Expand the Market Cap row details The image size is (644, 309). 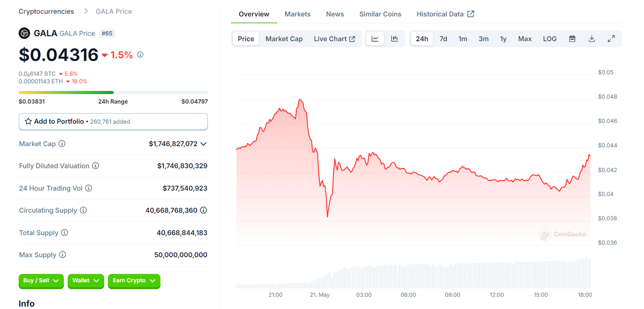tap(204, 143)
